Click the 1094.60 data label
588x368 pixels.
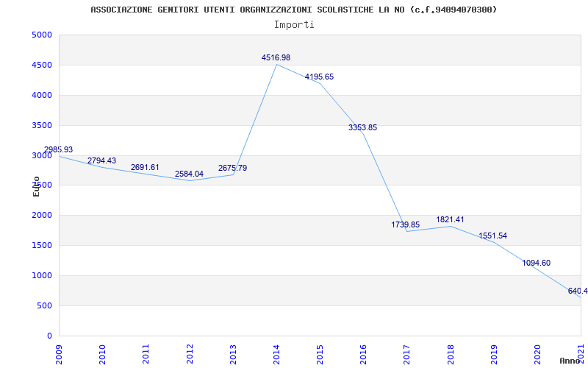click(x=537, y=263)
